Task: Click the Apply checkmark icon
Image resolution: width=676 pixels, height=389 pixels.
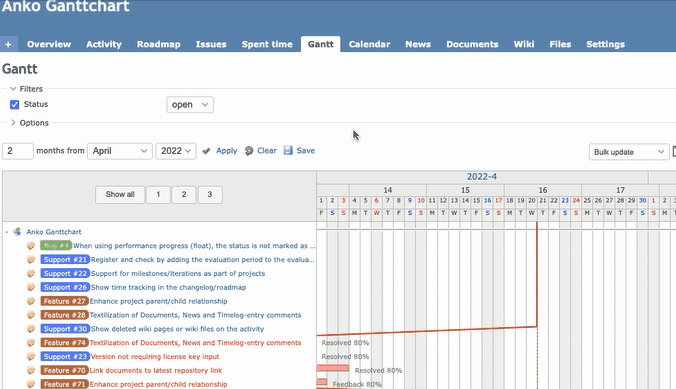Action: [x=207, y=151]
